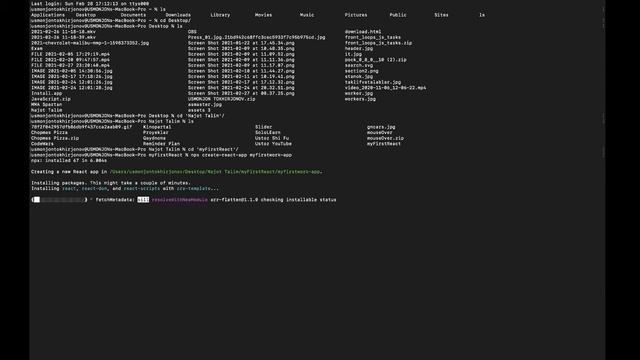Click the 'MMA Spartan' folder name
The image size is (640, 360).
(47, 104)
